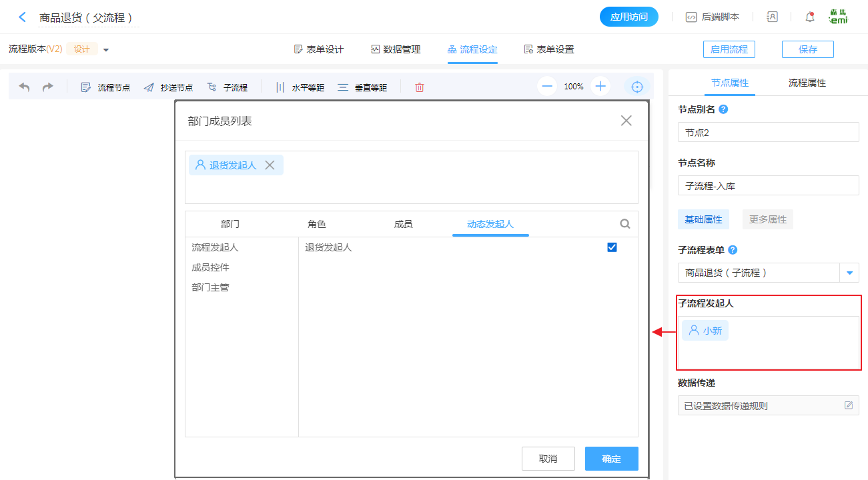Viewport: 868px width, 480px height.
Task: Add a 抄送节点 from toolbar
Action: coord(168,87)
